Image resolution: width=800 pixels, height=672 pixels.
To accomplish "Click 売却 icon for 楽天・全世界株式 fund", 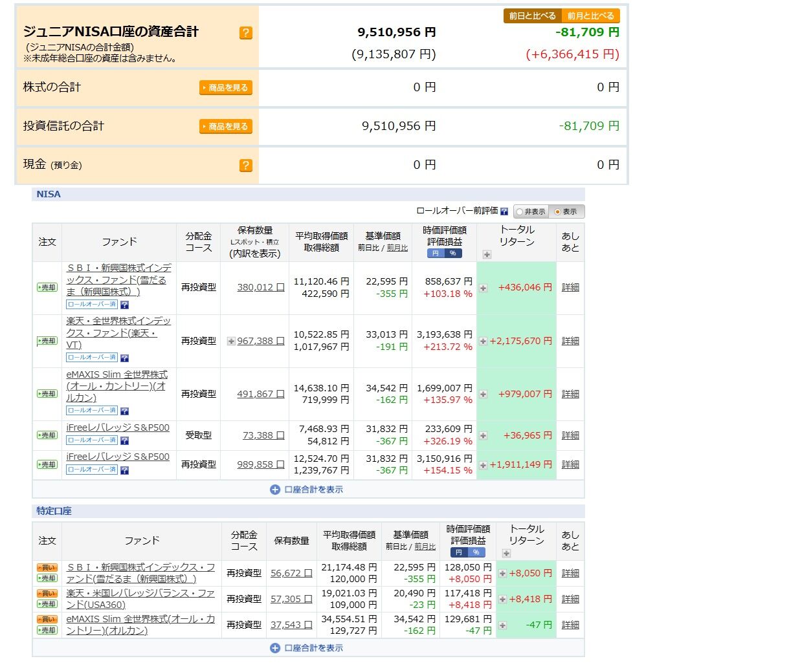I will [x=47, y=341].
